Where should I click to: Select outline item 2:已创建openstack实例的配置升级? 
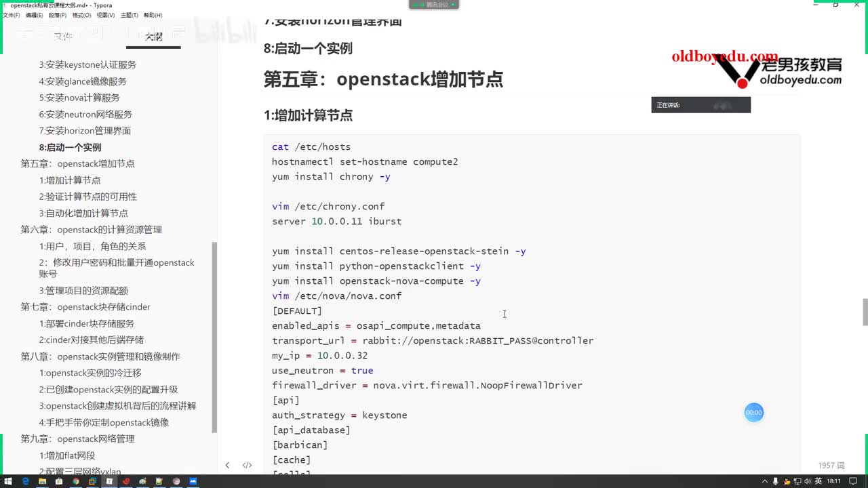click(x=108, y=390)
